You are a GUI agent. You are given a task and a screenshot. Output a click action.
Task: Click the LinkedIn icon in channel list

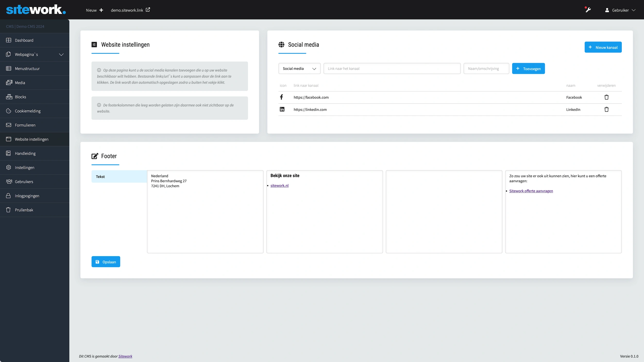pos(282,109)
